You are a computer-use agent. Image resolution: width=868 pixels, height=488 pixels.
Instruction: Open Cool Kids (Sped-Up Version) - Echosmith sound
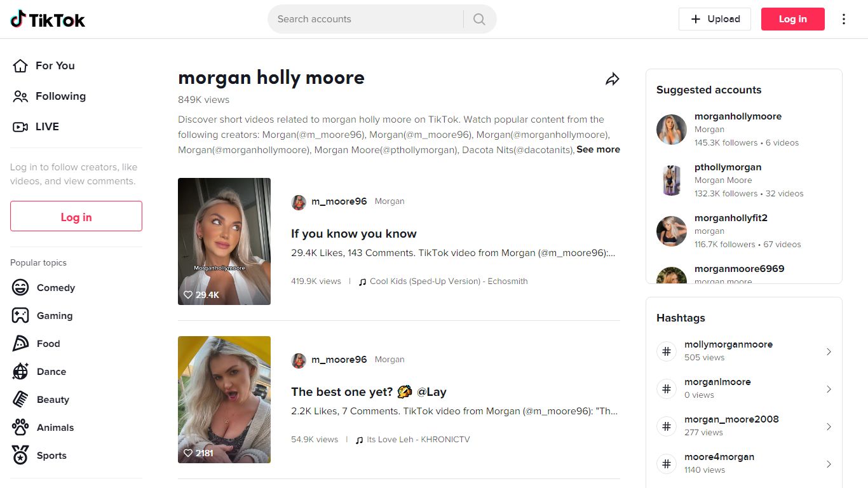(449, 281)
